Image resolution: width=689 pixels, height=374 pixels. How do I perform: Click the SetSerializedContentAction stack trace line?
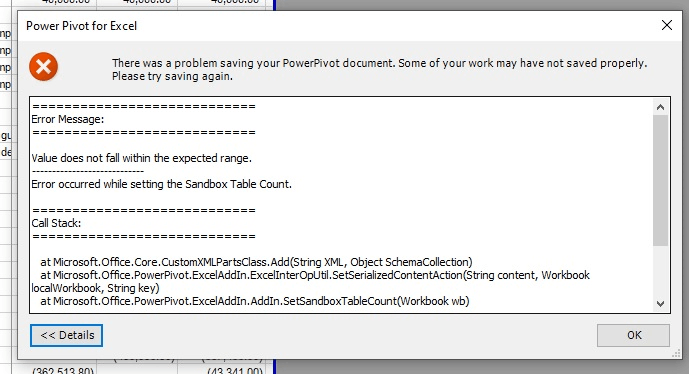point(310,282)
